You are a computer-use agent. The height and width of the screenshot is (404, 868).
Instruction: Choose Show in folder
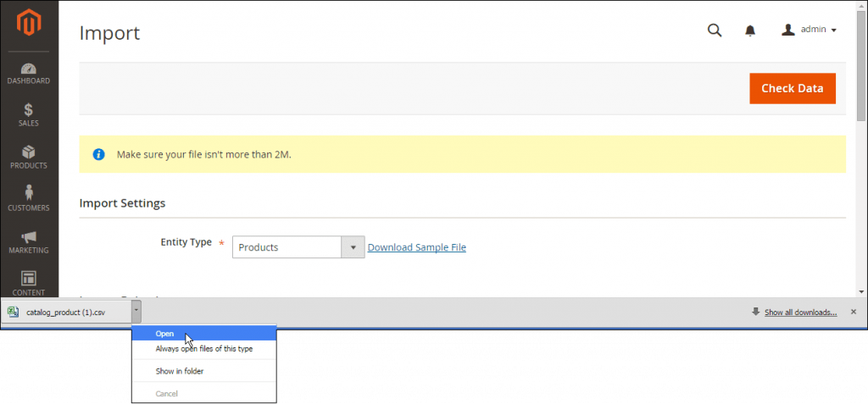pos(203,371)
